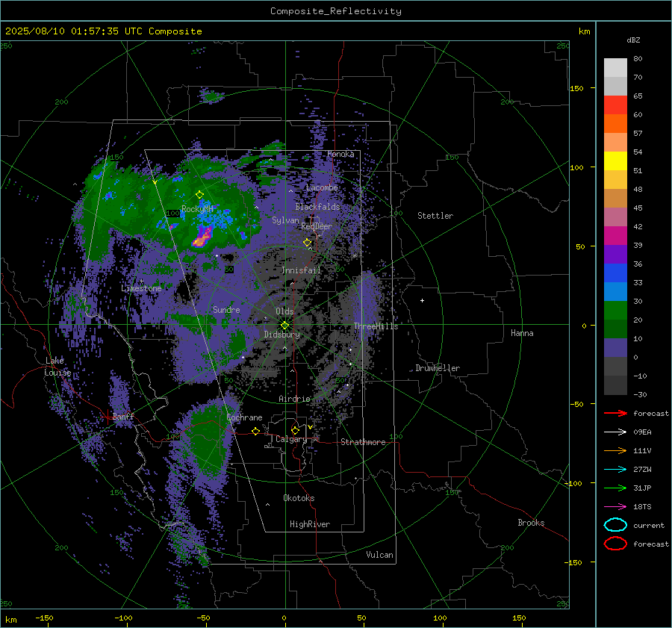Click the Lacombe label
Viewport: 672px width, 628px height.
(x=322, y=187)
